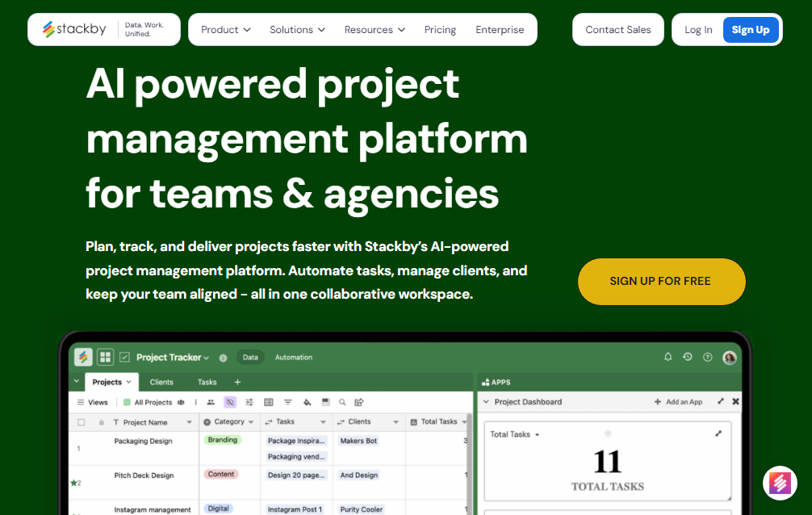Image resolution: width=812 pixels, height=515 pixels.
Task: Click the Pricing link in navbar
Action: click(x=440, y=30)
